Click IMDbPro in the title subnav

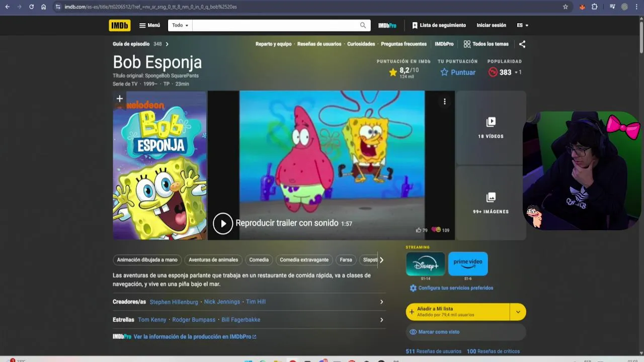click(x=444, y=44)
